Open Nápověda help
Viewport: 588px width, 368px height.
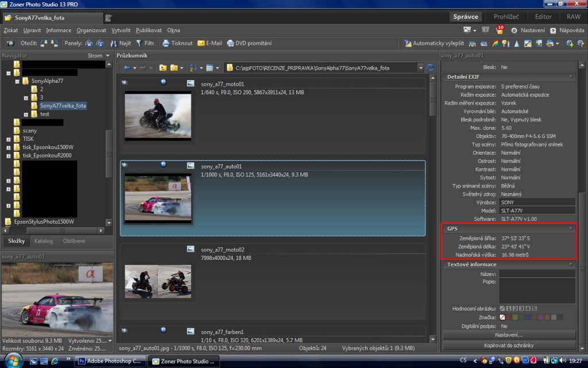[567, 30]
